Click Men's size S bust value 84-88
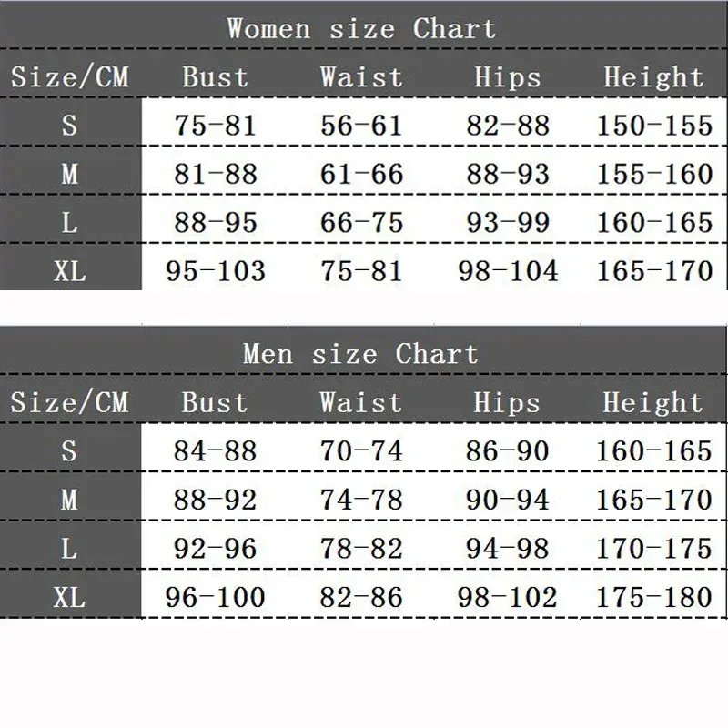This screenshot has height=728, width=728. click(216, 450)
